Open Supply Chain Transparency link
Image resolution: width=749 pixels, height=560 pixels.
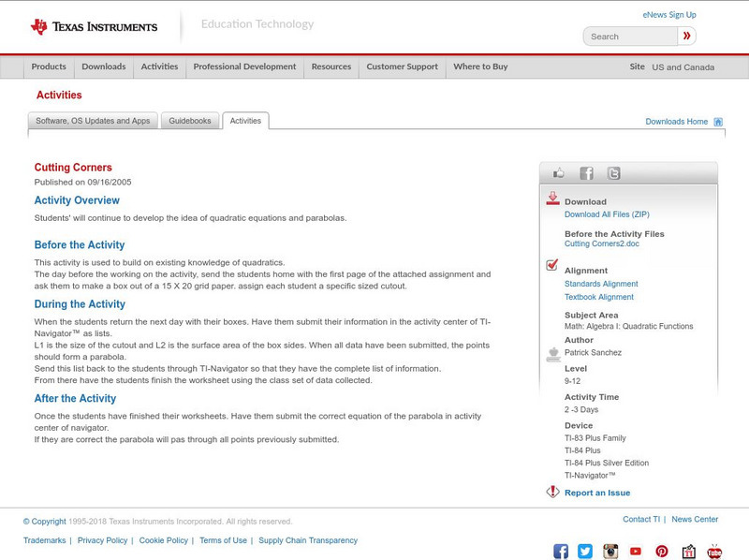[x=308, y=540]
